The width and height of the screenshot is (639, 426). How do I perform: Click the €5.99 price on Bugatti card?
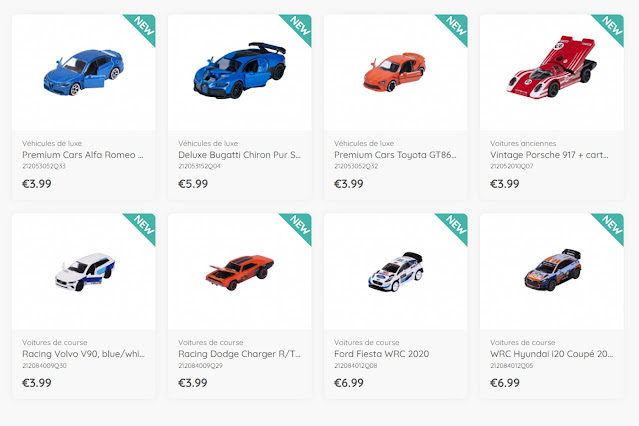tap(193, 184)
